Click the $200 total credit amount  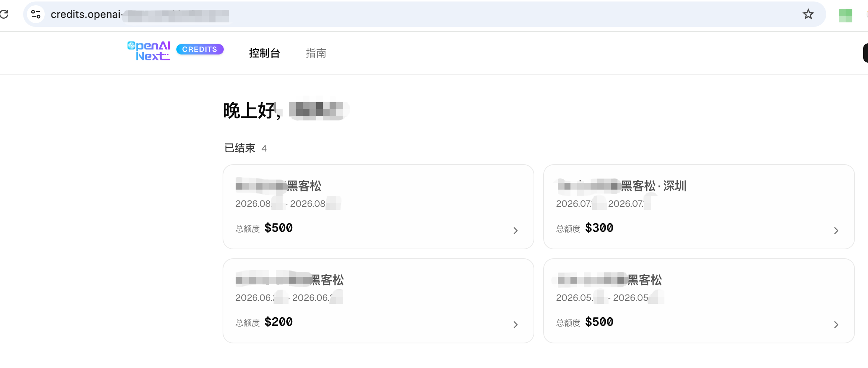[x=279, y=322]
